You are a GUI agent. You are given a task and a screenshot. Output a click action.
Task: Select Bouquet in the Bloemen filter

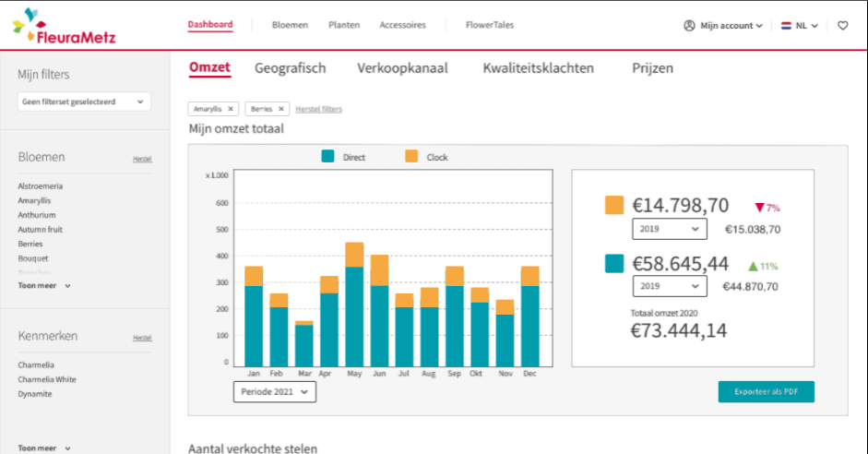[x=32, y=258]
